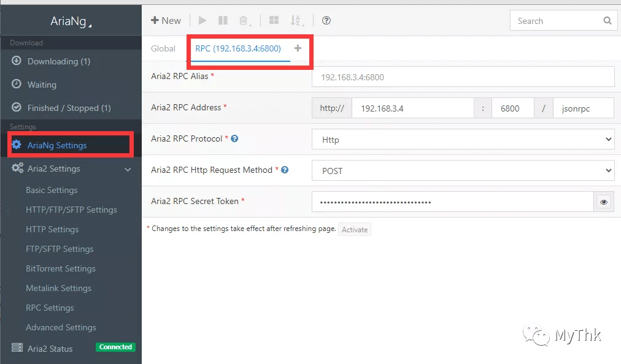Screen dimensions: 621x364
Task: Open the Http Request Method dropdown
Action: coord(463,171)
